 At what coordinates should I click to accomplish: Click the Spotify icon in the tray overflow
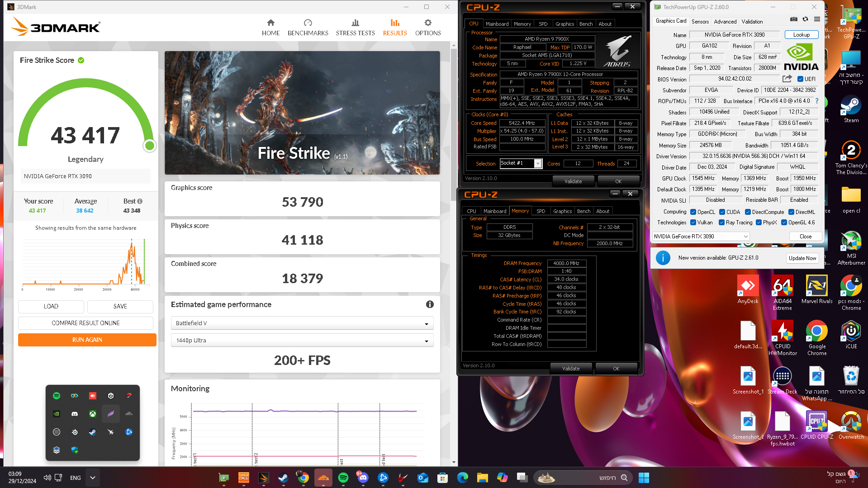[57, 396]
